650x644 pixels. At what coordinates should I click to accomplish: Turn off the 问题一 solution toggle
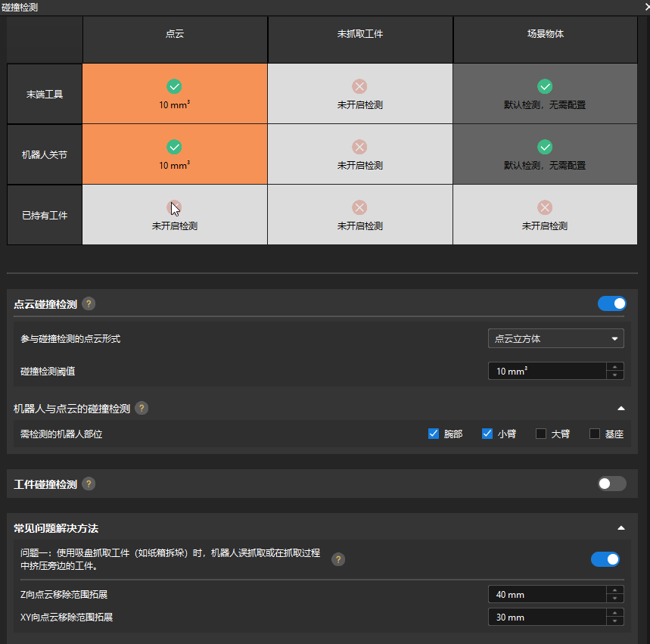click(605, 559)
